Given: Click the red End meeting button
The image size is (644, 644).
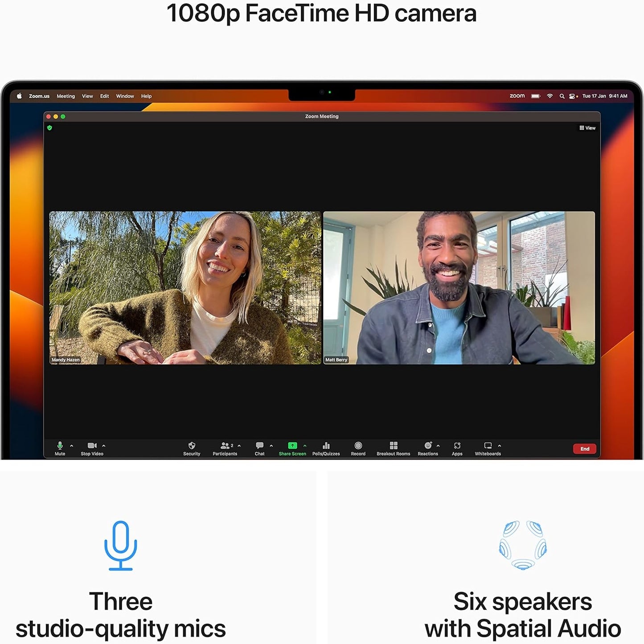Looking at the screenshot, I should tap(584, 449).
